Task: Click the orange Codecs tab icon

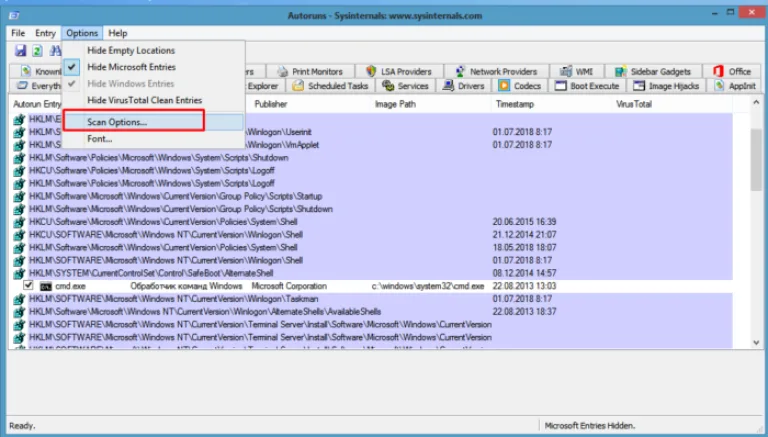Action: (504, 86)
